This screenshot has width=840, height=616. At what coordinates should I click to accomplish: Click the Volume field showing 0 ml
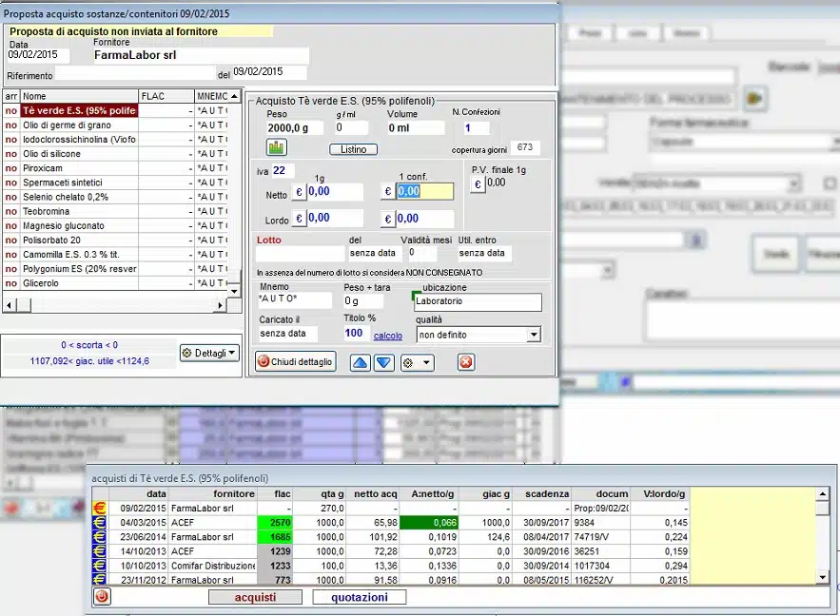(x=416, y=128)
